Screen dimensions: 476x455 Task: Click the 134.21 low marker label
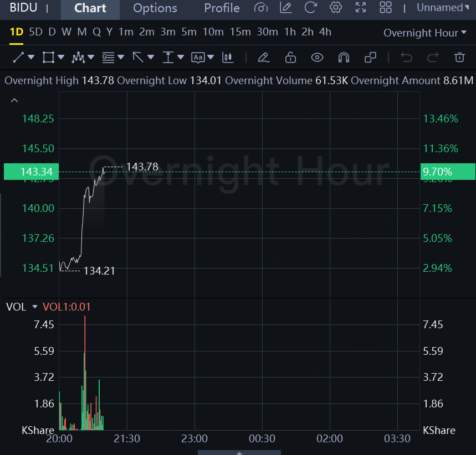coord(99,271)
